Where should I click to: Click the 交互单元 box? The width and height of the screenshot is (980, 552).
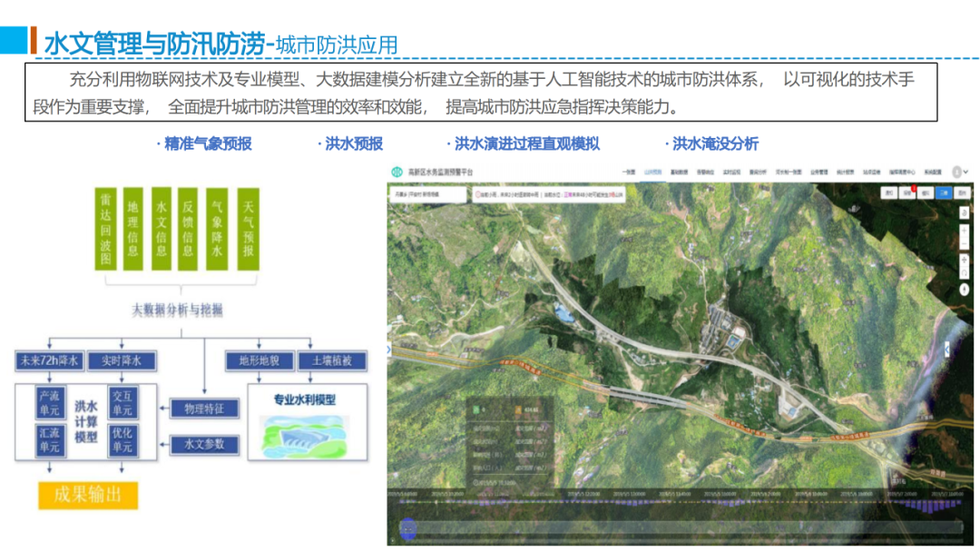(x=122, y=403)
